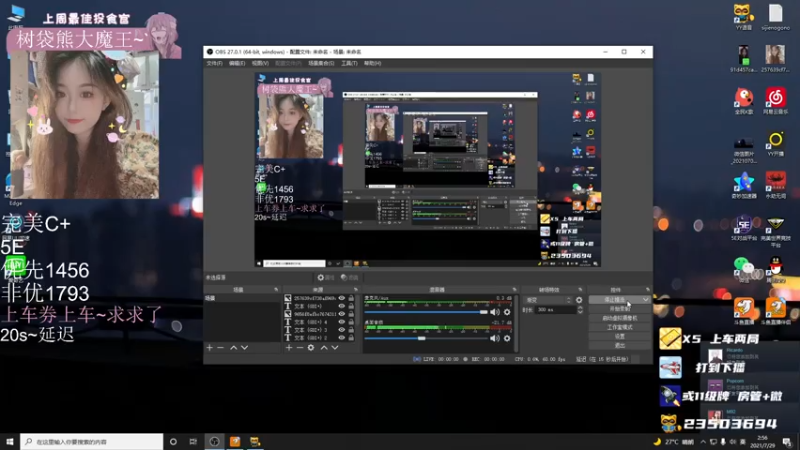Click 启动虚拟摄像机 button
800x450 pixels.
tap(619, 318)
